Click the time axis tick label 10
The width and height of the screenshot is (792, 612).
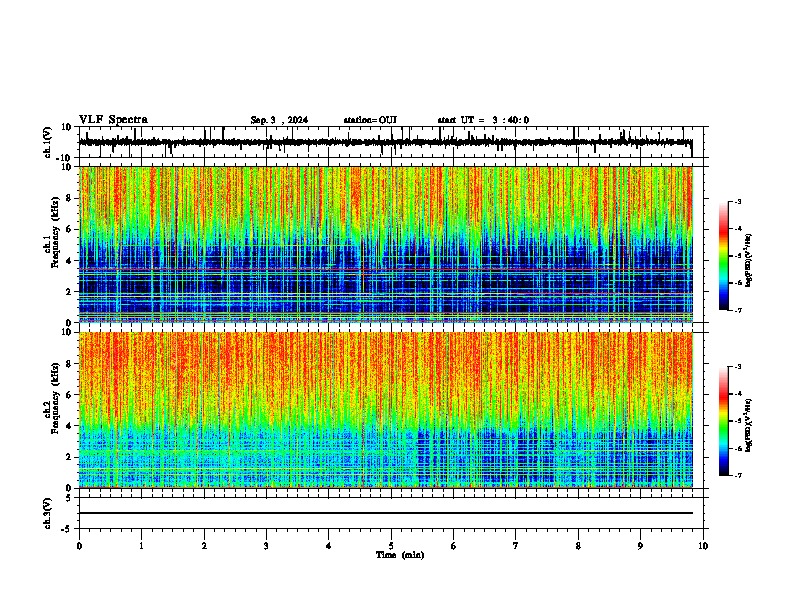tap(703, 546)
